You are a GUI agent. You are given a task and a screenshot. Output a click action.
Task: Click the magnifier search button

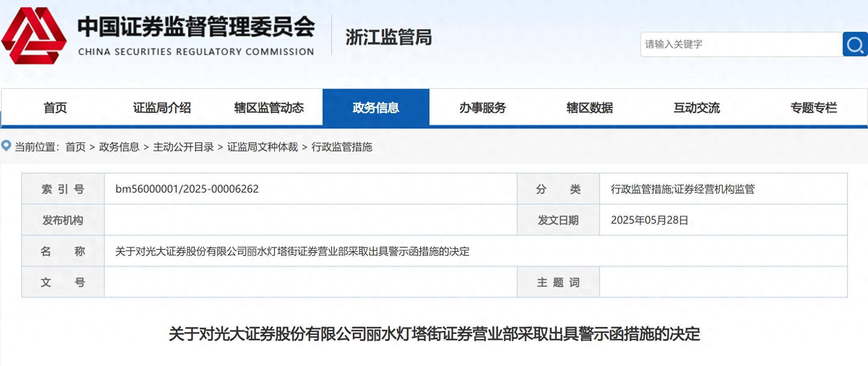pos(855,44)
